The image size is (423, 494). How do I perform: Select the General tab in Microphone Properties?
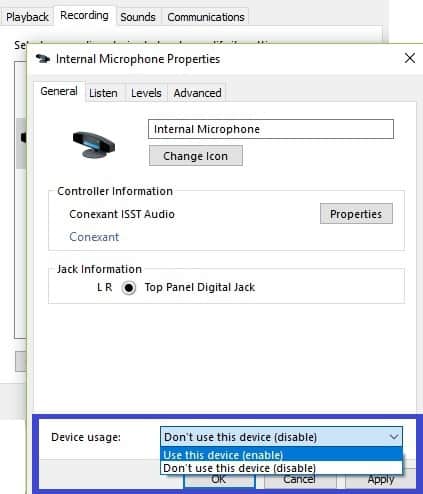(59, 91)
